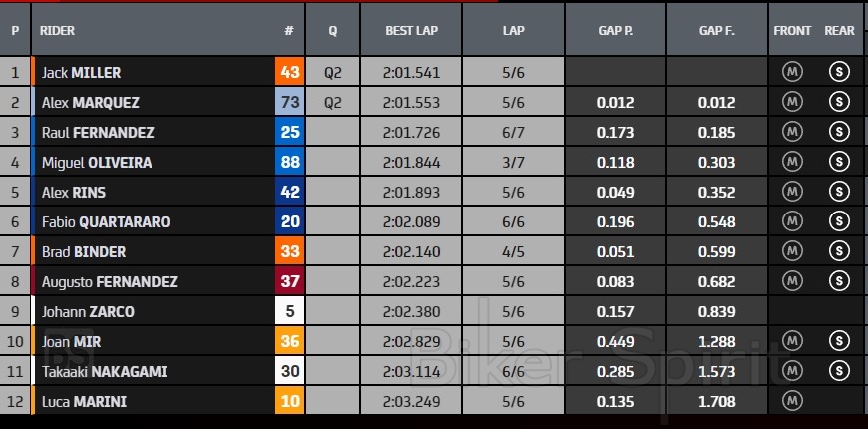868x429 pixels.
Task: Sort by the GAP P. column header
Action: point(615,30)
